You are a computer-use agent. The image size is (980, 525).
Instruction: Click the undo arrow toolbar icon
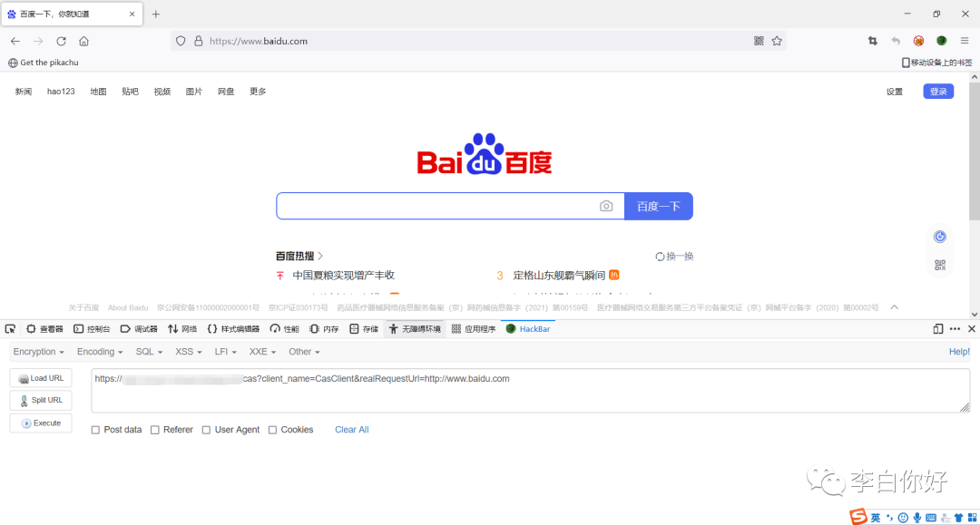pos(896,41)
